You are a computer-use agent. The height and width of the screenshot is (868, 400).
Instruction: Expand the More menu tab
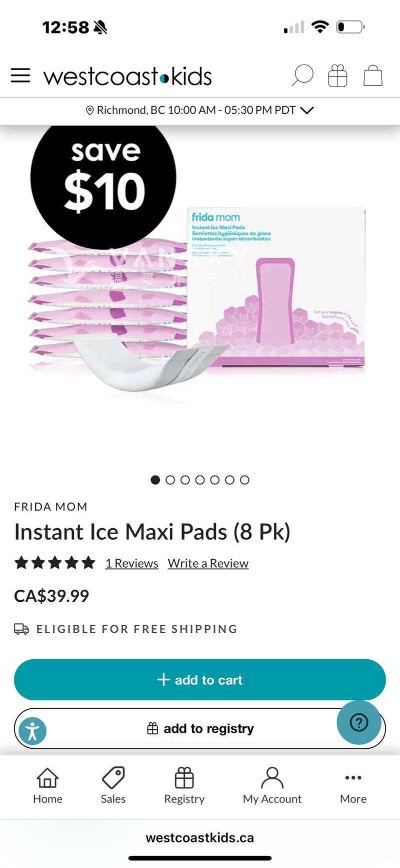(353, 786)
